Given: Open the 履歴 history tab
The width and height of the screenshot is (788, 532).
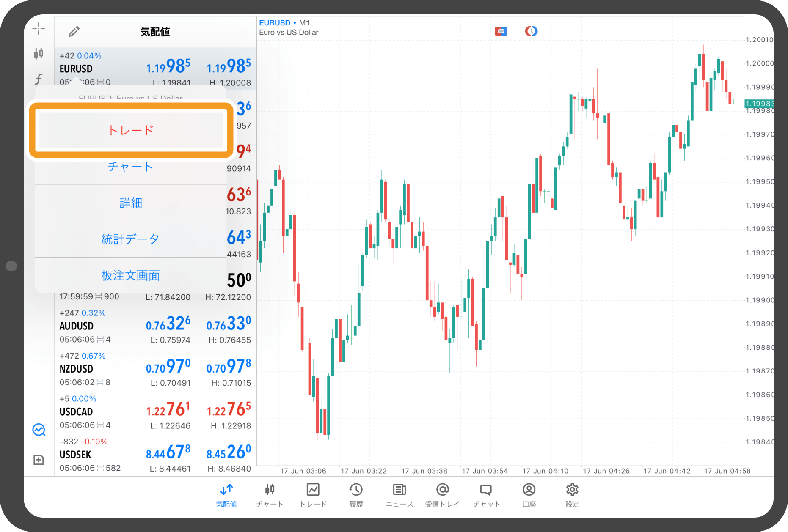Looking at the screenshot, I should (x=356, y=495).
